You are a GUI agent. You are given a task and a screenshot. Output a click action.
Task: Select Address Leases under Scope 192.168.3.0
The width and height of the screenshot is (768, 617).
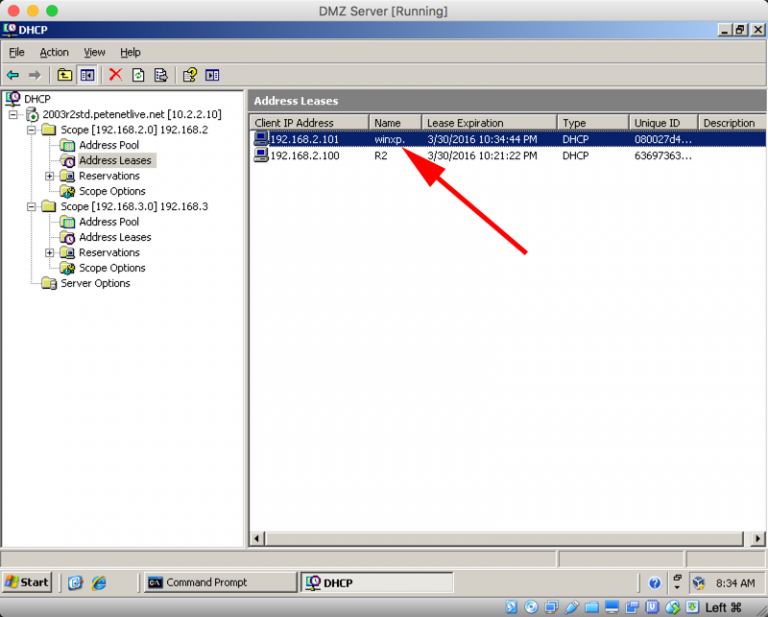[115, 237]
